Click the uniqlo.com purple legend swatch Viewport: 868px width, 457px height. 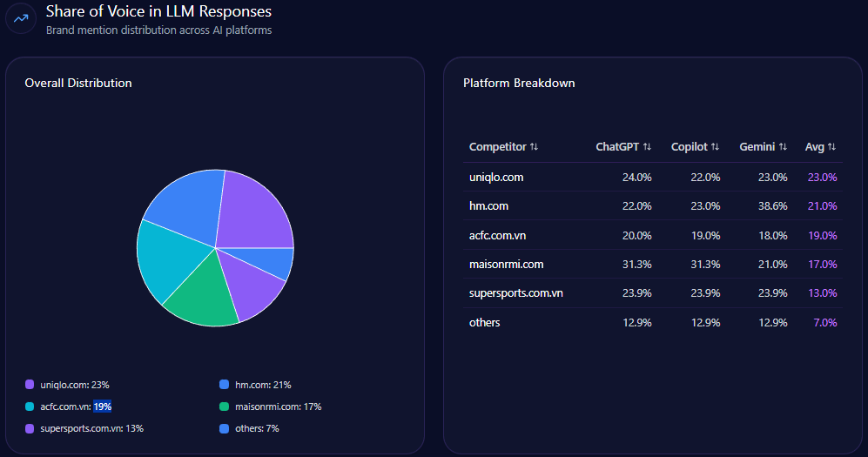coord(30,385)
